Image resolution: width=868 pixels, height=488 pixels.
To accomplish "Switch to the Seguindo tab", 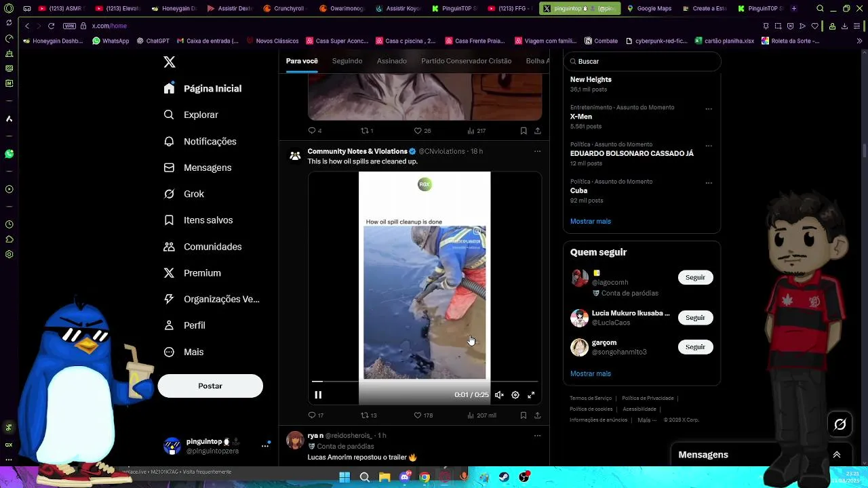I will [x=347, y=61].
